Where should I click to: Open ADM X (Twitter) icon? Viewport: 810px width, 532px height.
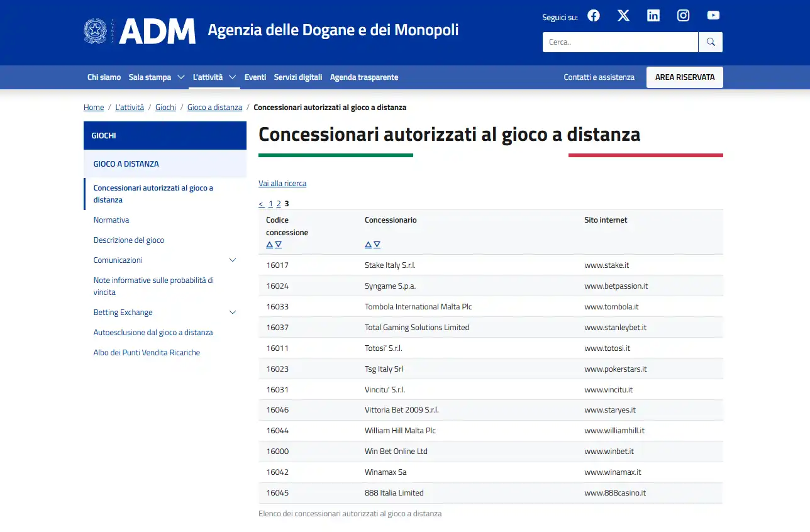click(623, 16)
